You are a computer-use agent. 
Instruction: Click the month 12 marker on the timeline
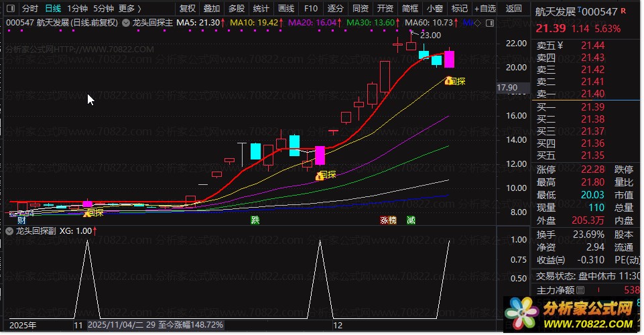[x=338, y=326]
